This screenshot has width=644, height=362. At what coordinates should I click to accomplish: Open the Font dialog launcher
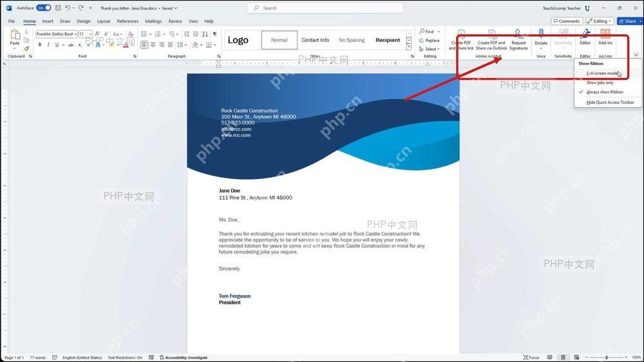pyautogui.click(x=135, y=56)
